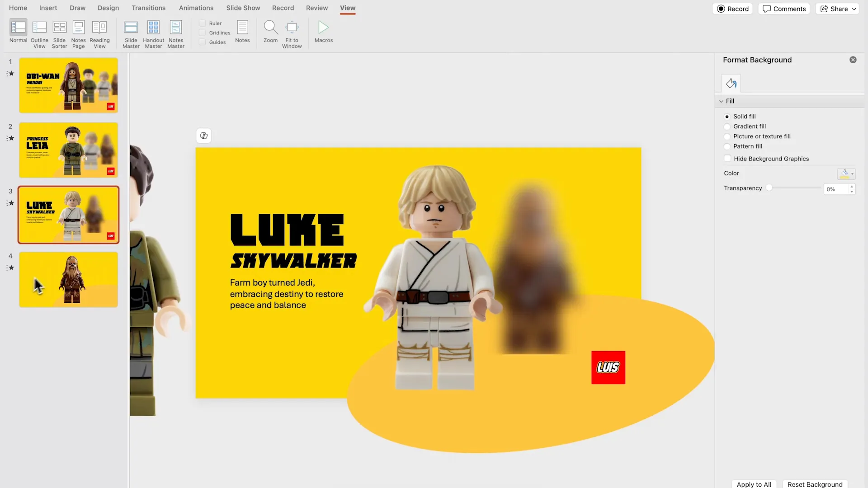This screenshot has height=488, width=868.
Task: Select the Princess Leia slide 2 thumbnail
Action: point(68,150)
